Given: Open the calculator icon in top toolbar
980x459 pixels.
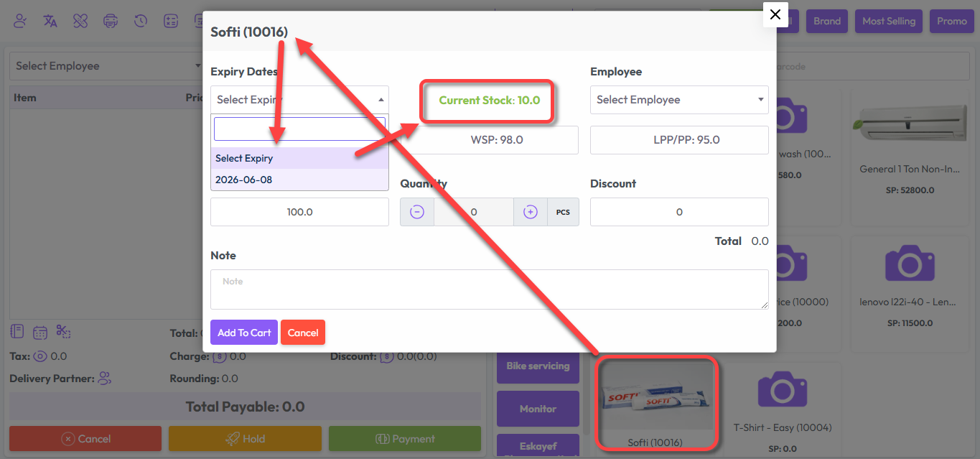Looking at the screenshot, I should [171, 21].
